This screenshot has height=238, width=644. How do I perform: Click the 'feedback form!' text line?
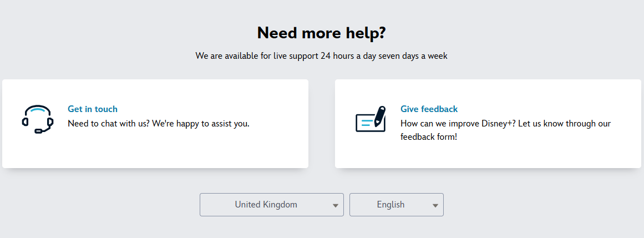point(429,137)
